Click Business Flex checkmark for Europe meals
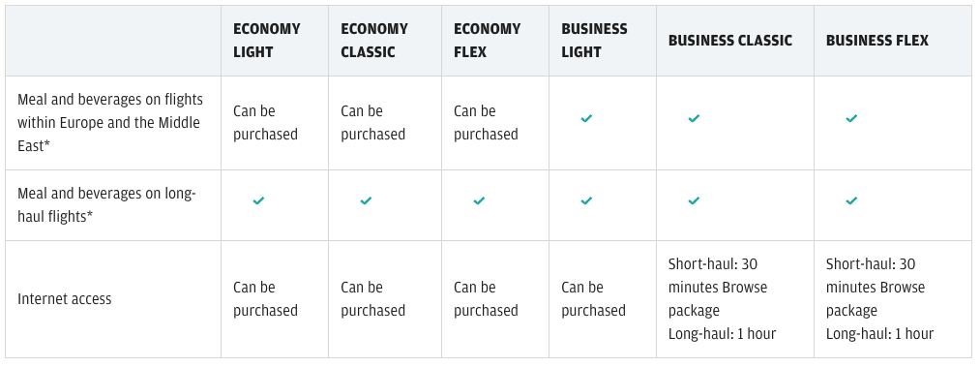 point(851,118)
